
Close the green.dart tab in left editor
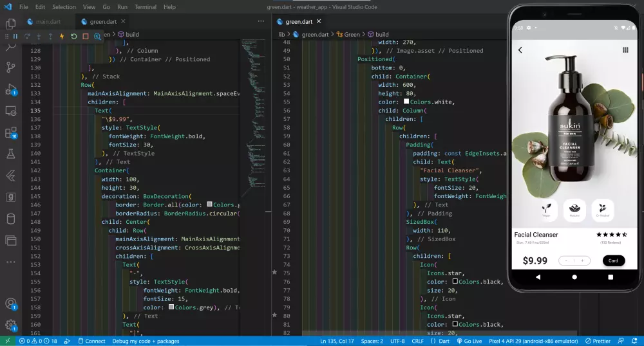[124, 21]
